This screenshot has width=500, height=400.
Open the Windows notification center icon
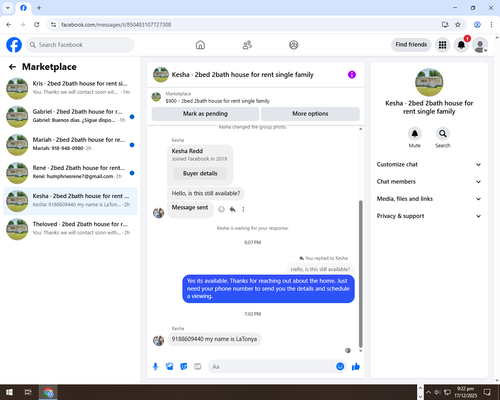pos(487,392)
